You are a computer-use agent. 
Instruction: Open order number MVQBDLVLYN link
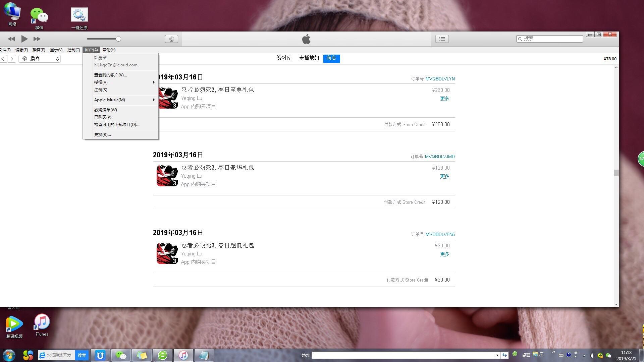pos(440,79)
